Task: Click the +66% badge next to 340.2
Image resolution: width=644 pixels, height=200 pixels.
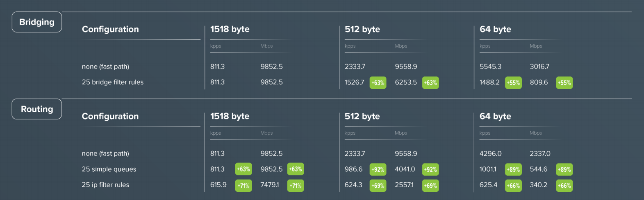Action: point(564,186)
